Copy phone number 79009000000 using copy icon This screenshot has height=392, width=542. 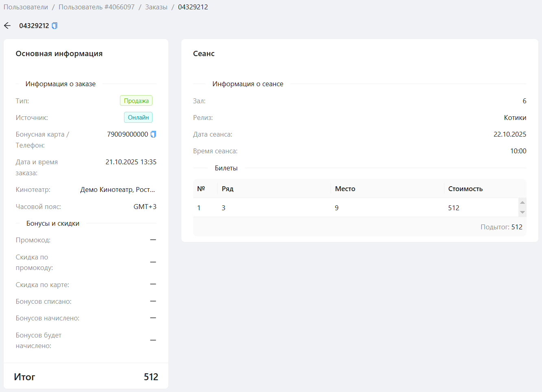[153, 134]
